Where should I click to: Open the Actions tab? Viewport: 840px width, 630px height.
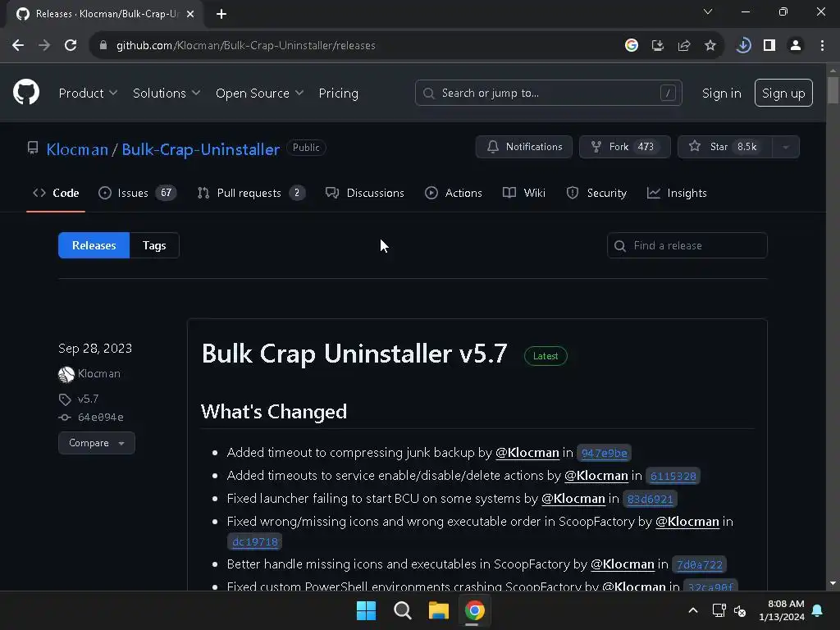point(453,193)
